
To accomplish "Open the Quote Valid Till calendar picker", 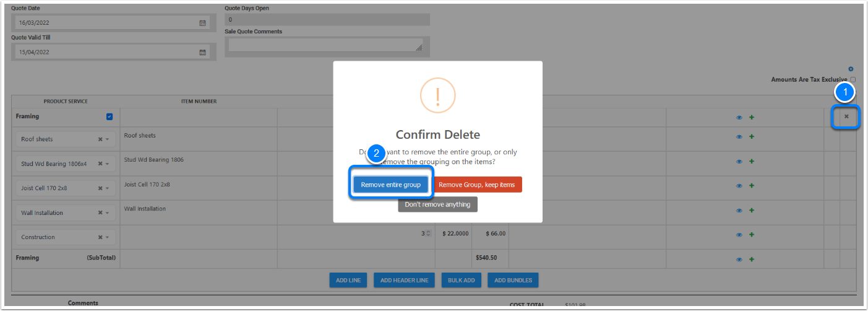I will (x=202, y=53).
